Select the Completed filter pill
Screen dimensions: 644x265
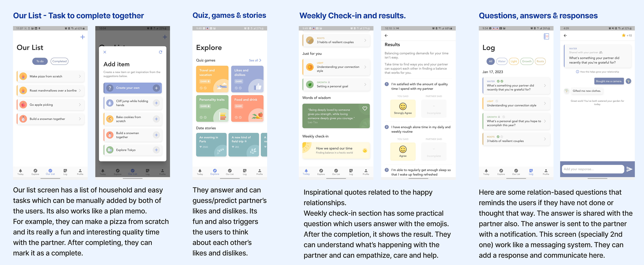point(60,61)
